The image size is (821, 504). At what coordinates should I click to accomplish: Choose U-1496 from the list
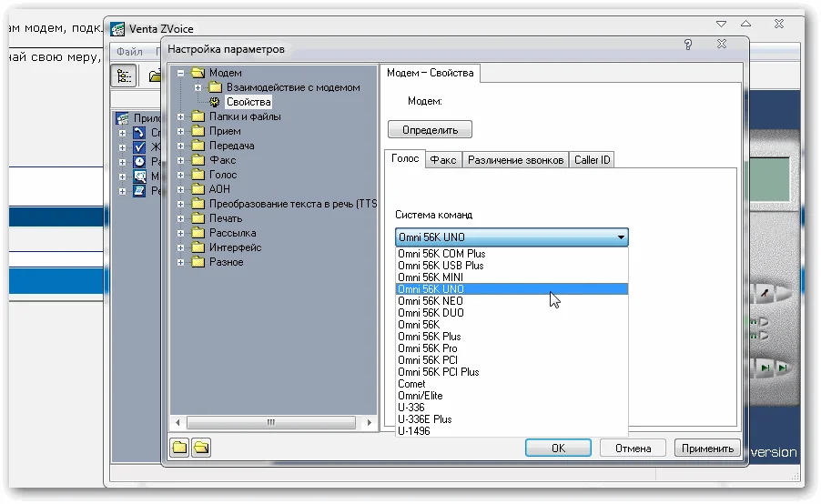[x=512, y=431]
